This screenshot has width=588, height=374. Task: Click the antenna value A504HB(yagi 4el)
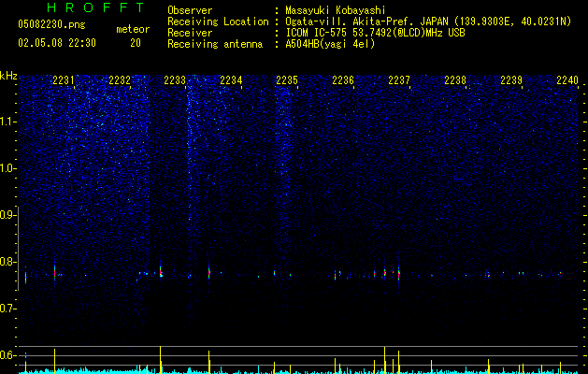pyautogui.click(x=330, y=44)
